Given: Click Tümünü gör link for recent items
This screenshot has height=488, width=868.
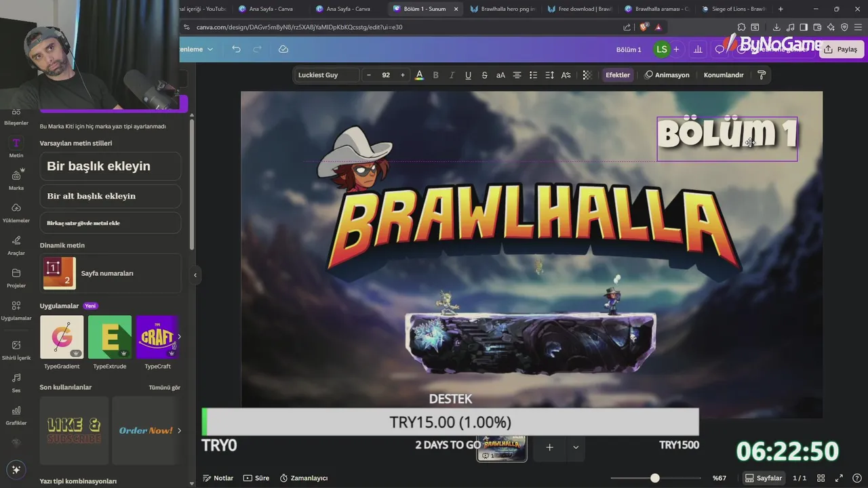Looking at the screenshot, I should point(164,388).
